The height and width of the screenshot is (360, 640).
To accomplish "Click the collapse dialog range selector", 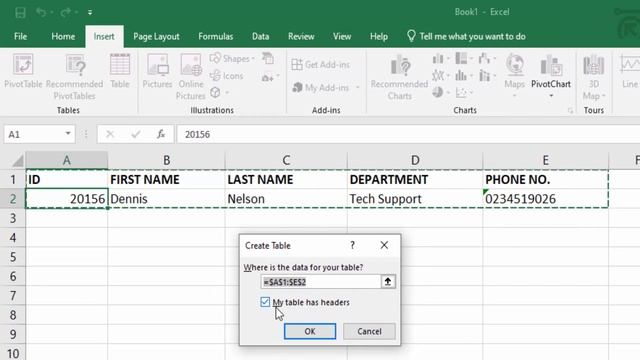I will pos(388,282).
